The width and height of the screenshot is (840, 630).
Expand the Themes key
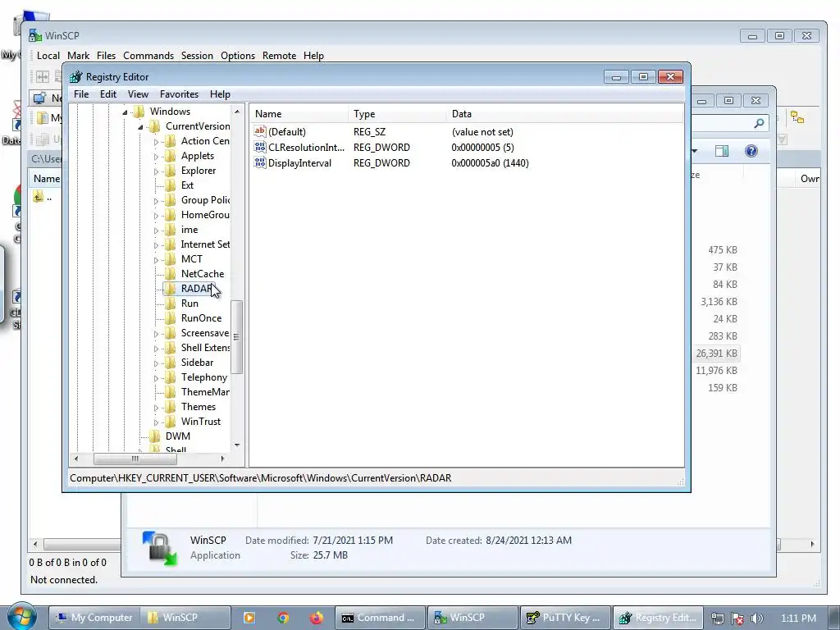(156, 408)
